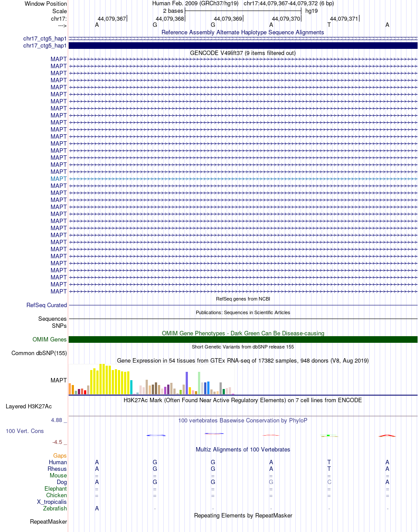Open the H3K27Ac Mark track title
This screenshot has width=418, height=532.
coord(243,400)
